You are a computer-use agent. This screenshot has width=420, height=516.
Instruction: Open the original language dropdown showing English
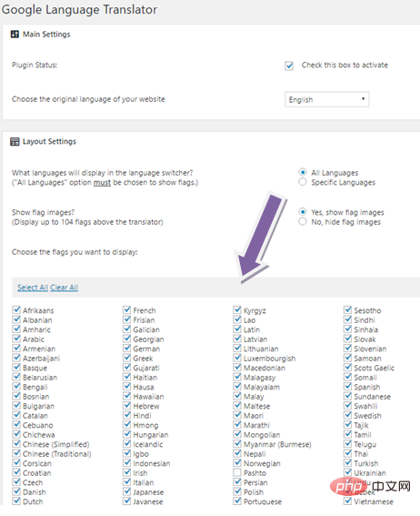327,99
